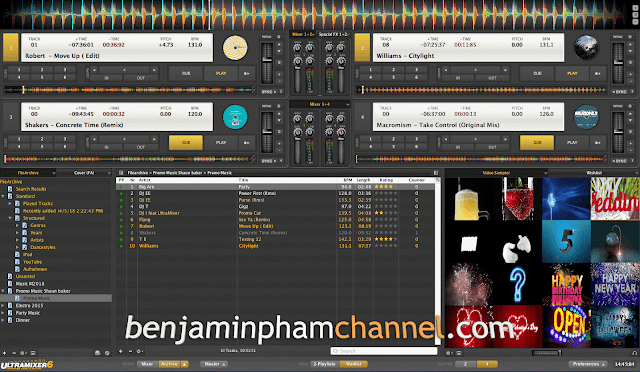Toggle the Waitlist view button
Screen dimensions: 640x372
tap(353, 364)
